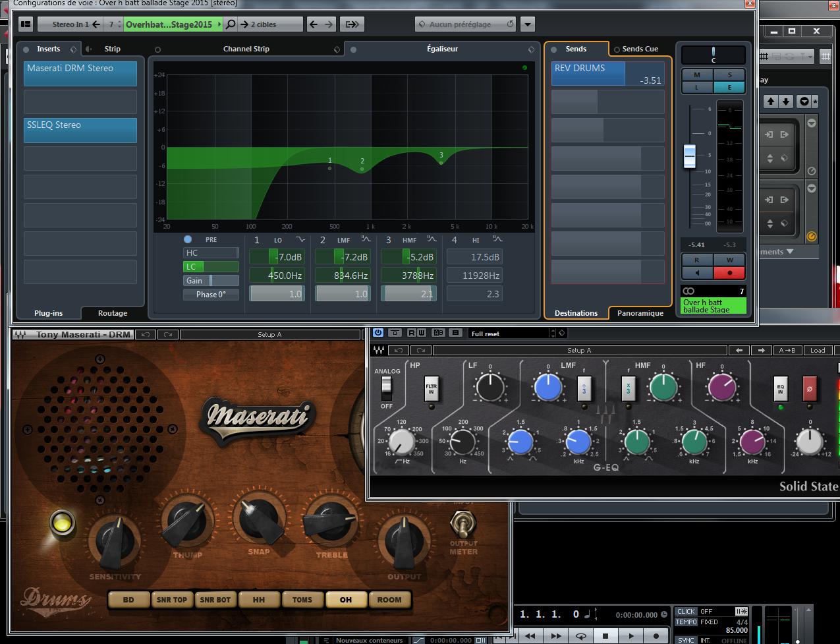This screenshot has height=644, width=840.
Task: Switch to the Panoramique tab
Action: pos(640,313)
